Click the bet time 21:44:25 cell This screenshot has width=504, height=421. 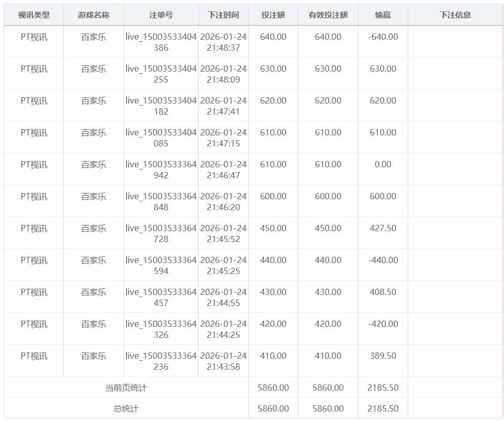(223, 329)
